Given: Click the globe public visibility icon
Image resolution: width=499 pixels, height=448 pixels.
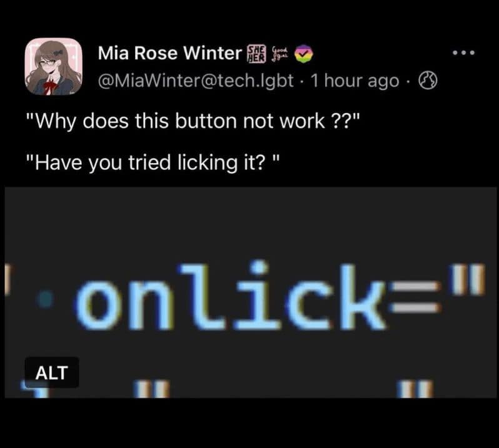Looking at the screenshot, I should coord(427,81).
